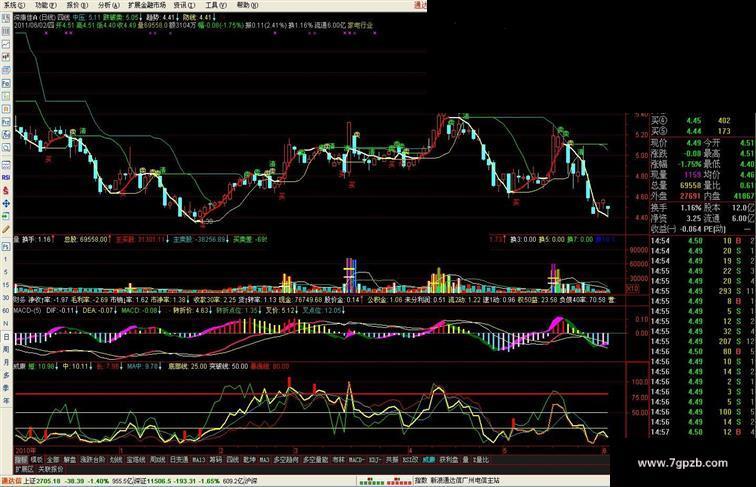Viewport: 756px width, 487px height.
Task: Switch to the 全部 indicator tab
Action: pyautogui.click(x=53, y=460)
